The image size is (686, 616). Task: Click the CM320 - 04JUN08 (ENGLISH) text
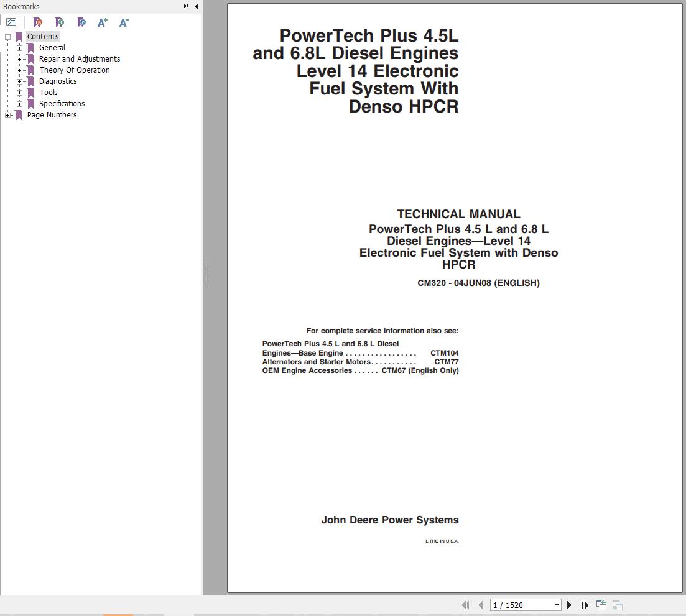479,283
